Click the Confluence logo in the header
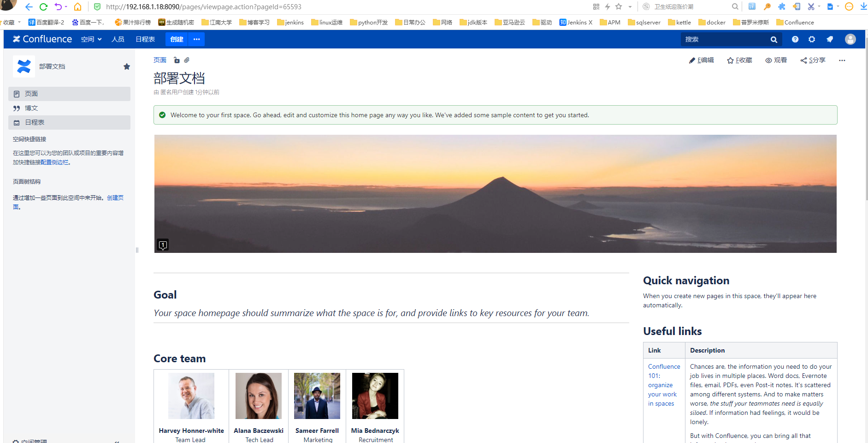This screenshot has width=868, height=443. 42,39
